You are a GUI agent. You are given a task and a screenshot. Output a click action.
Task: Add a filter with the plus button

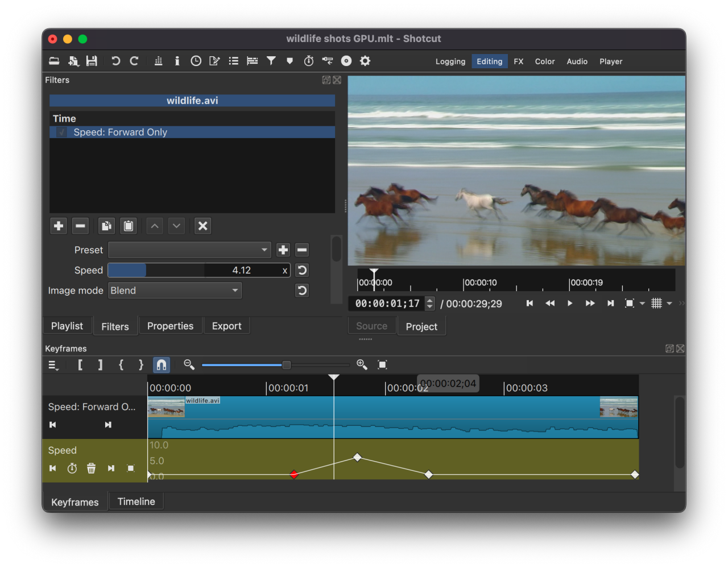(58, 226)
